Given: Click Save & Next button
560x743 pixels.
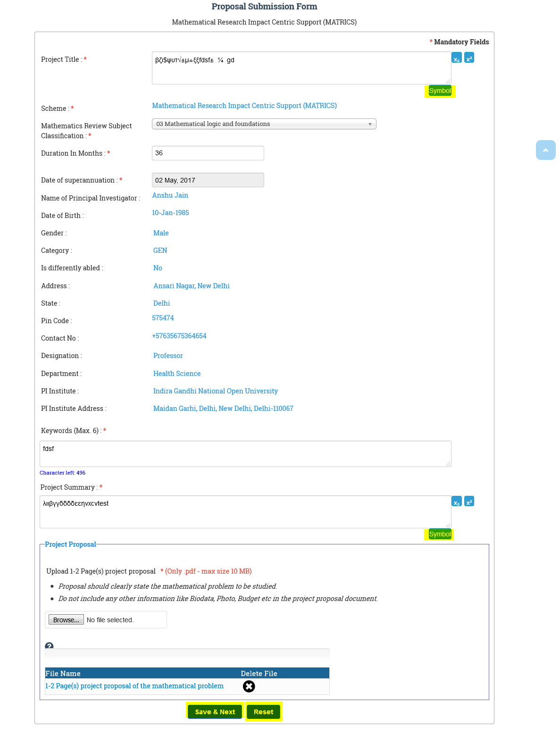Looking at the screenshot, I should click(215, 712).
